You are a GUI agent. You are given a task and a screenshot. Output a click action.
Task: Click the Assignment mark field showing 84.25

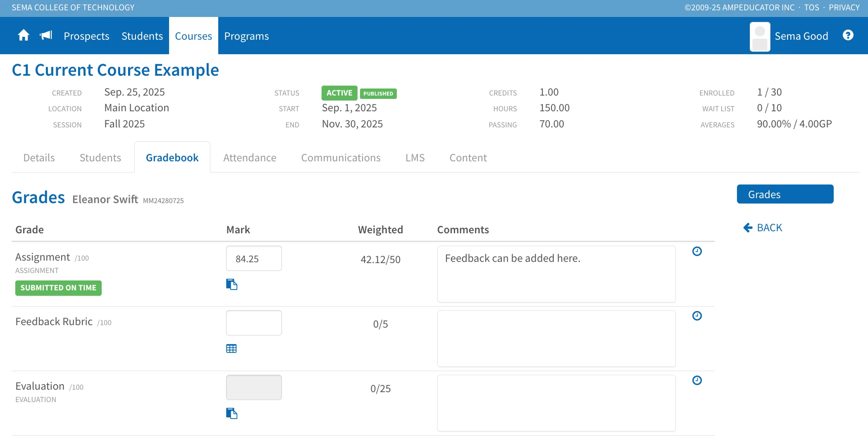click(254, 259)
